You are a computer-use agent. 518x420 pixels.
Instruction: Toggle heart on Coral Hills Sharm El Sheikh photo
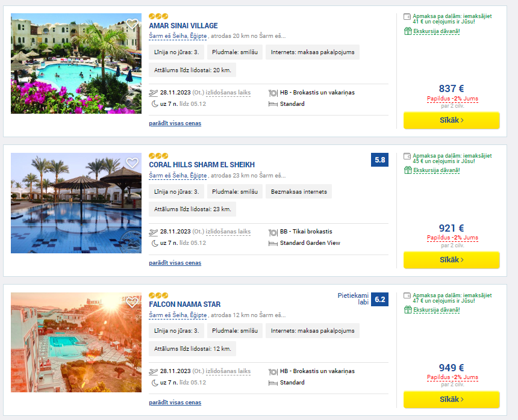tap(132, 162)
